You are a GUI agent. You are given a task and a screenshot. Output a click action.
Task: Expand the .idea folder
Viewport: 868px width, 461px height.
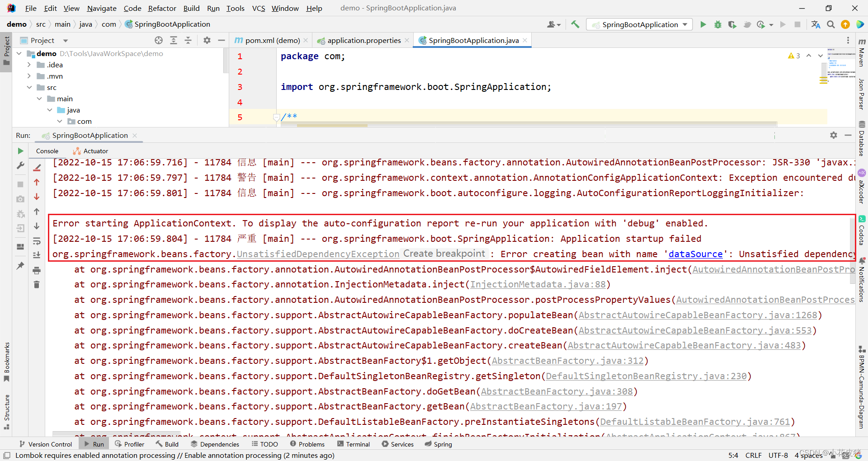pyautogui.click(x=29, y=65)
